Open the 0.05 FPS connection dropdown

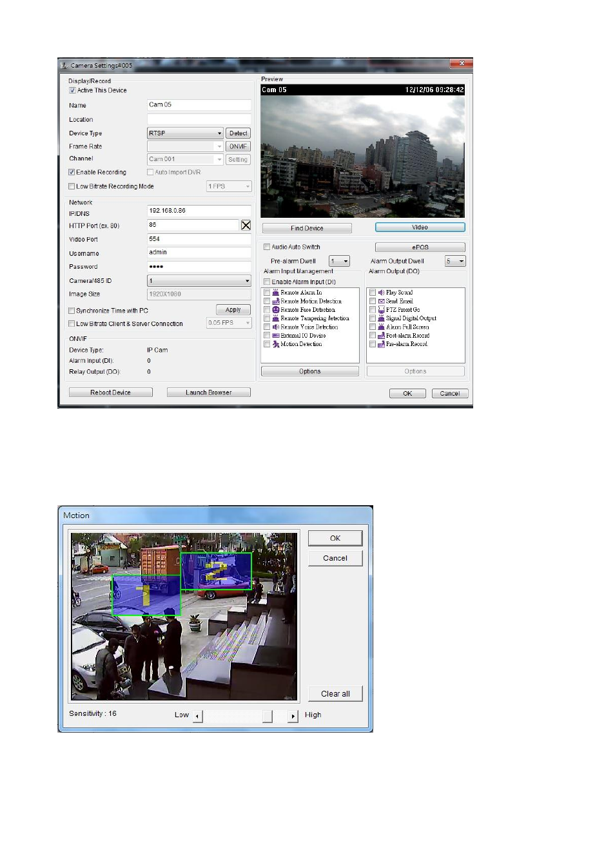pyautogui.click(x=229, y=323)
